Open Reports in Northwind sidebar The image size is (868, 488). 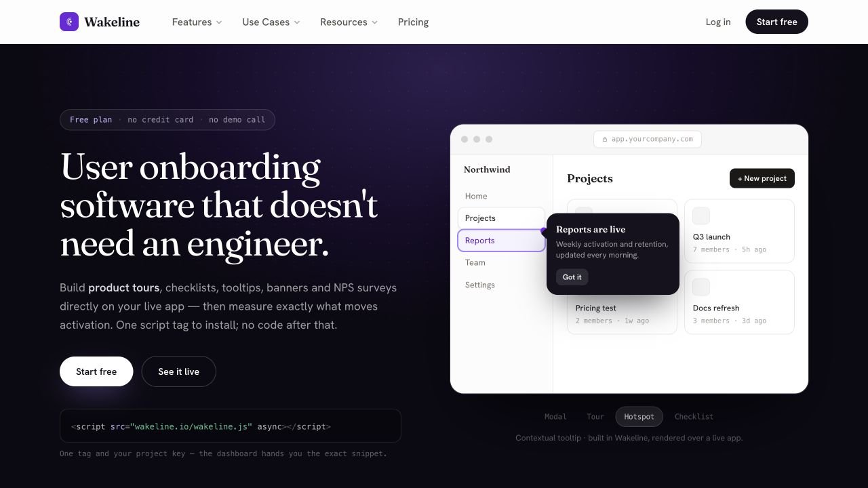tap(501, 241)
